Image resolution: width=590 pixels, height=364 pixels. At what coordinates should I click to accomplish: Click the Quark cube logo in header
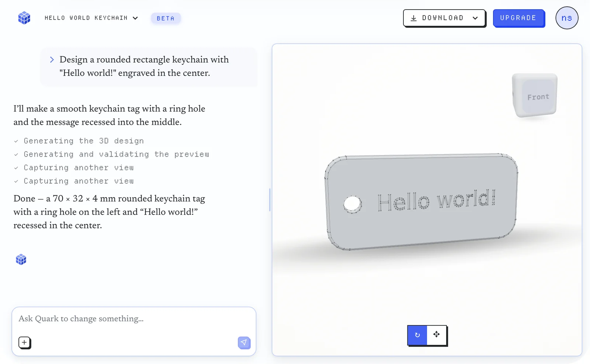pyautogui.click(x=24, y=18)
